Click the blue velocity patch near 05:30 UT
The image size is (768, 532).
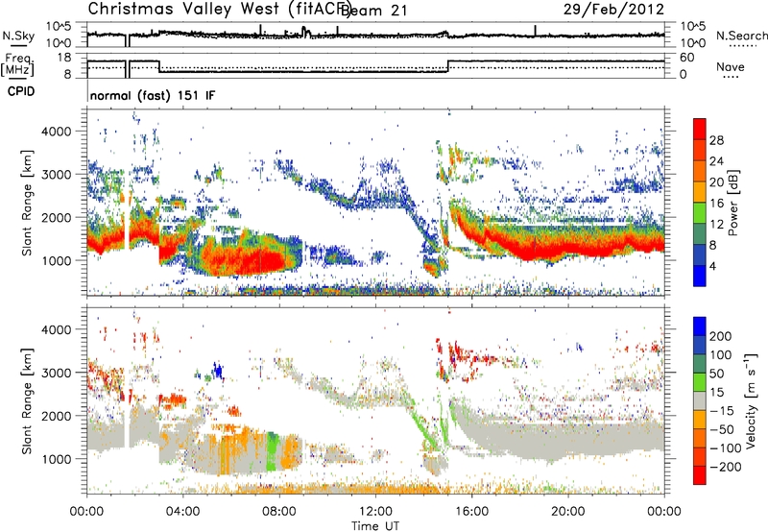(x=218, y=370)
